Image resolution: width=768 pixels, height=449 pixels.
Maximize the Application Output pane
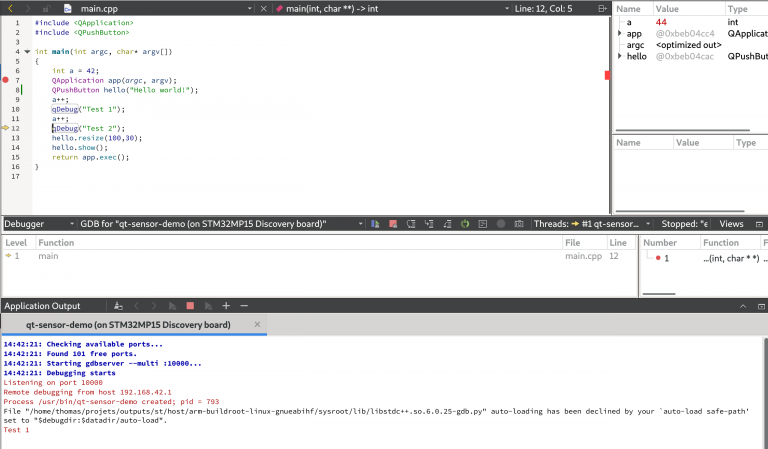(x=761, y=306)
